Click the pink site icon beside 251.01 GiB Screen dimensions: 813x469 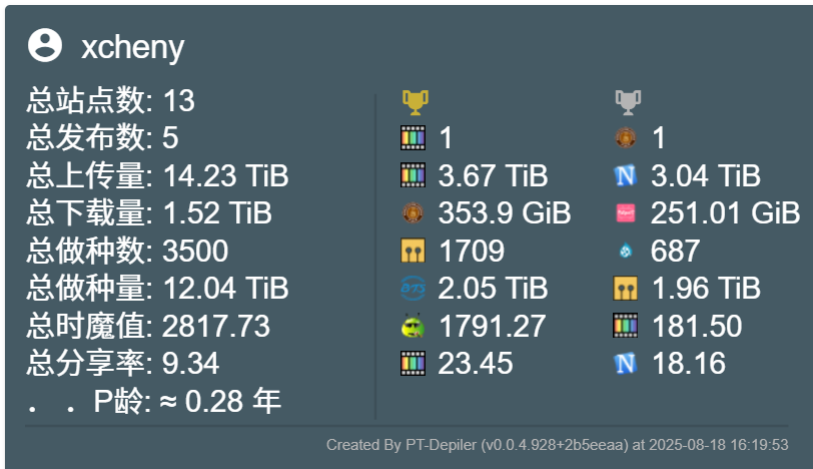click(625, 213)
